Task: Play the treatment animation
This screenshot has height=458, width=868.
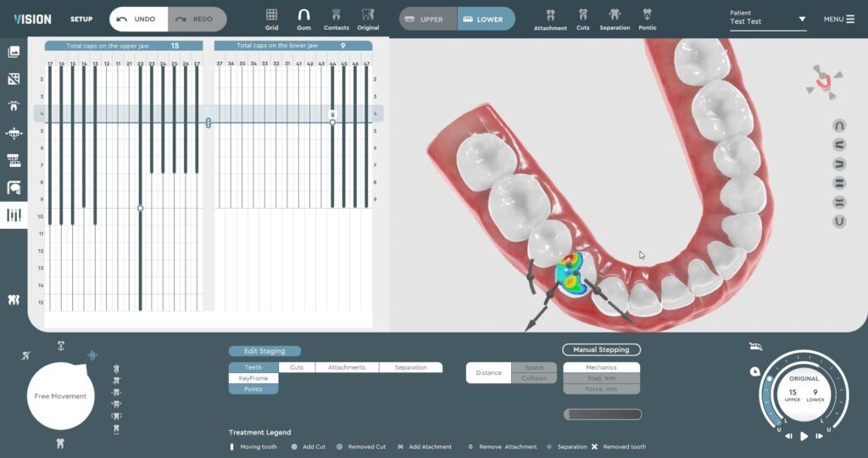Action: (x=804, y=437)
